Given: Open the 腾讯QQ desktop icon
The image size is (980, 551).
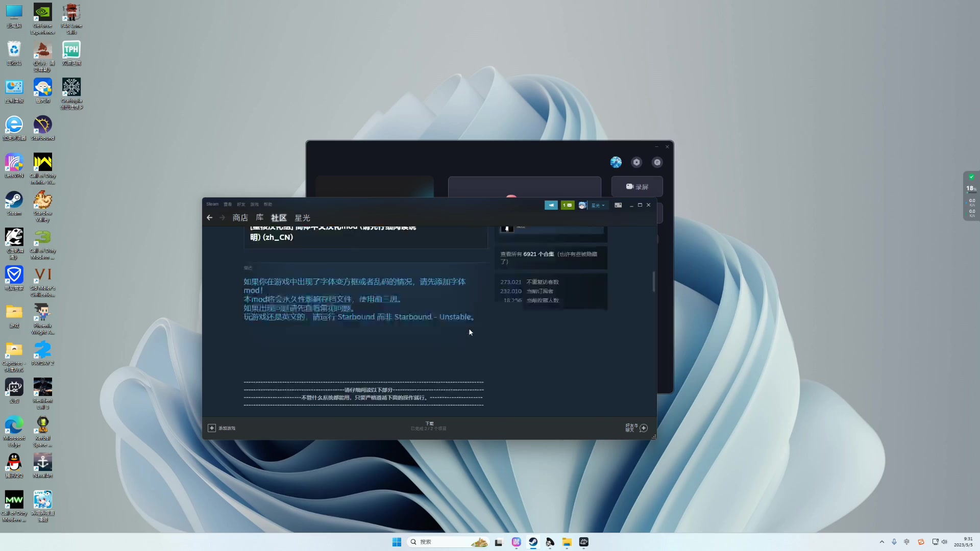Looking at the screenshot, I should tap(14, 465).
